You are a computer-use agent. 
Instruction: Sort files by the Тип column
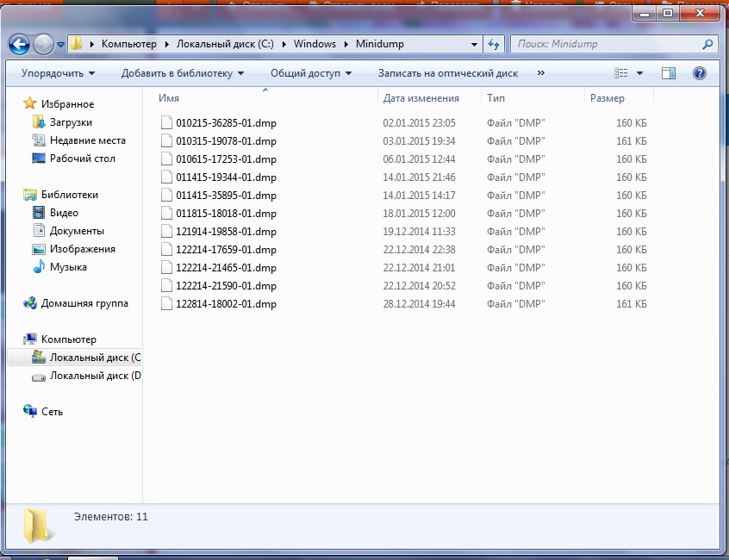pyautogui.click(x=495, y=98)
